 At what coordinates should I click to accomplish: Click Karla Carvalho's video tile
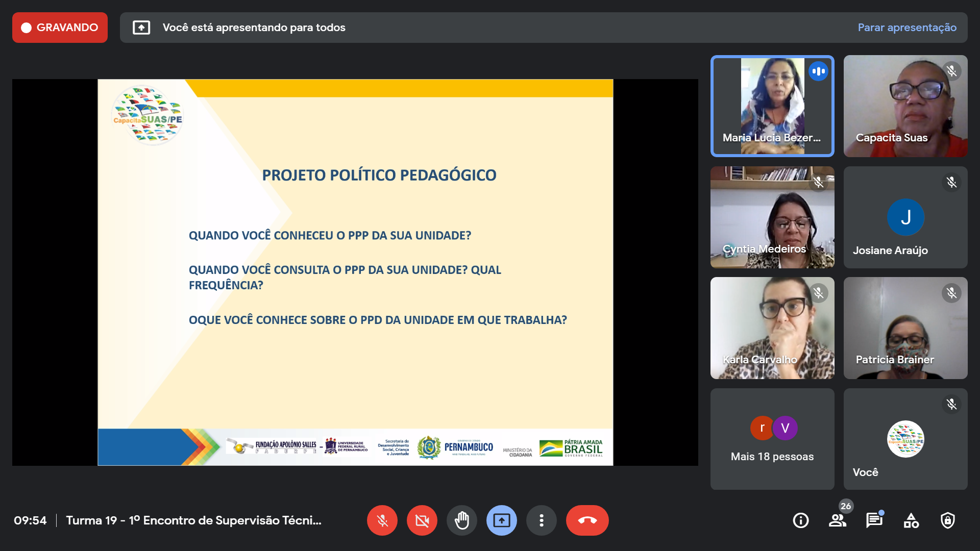pyautogui.click(x=772, y=328)
